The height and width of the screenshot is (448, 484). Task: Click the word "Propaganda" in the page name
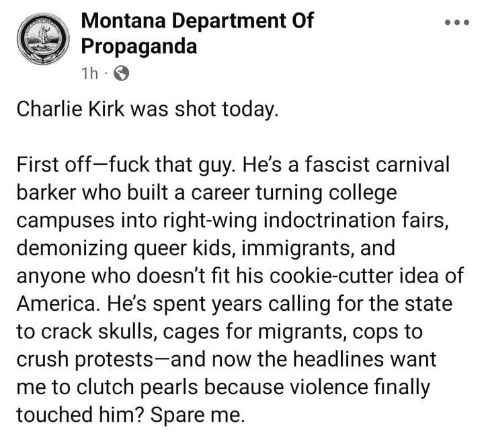click(x=139, y=46)
